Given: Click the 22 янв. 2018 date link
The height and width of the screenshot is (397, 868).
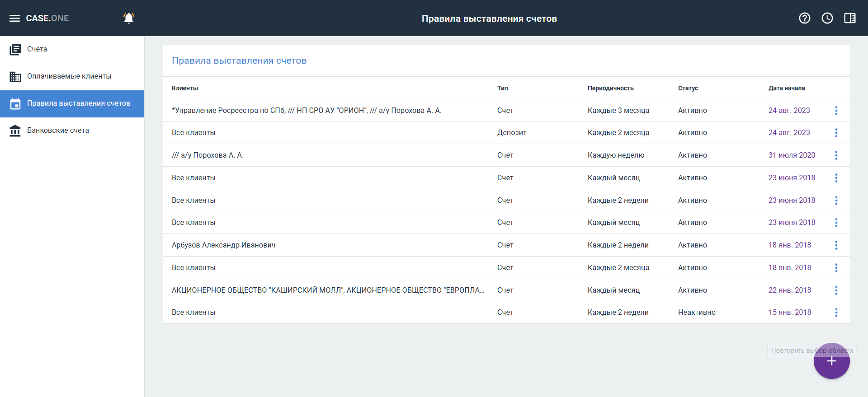Looking at the screenshot, I should tap(790, 290).
